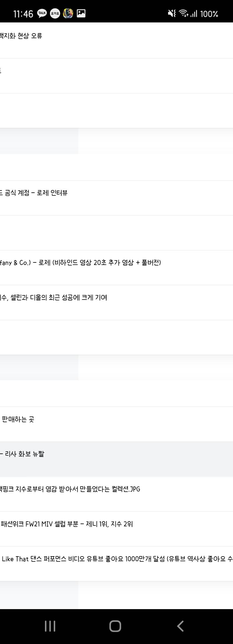Open the 셀린과 디올의 최근 성공 post
The height and width of the screenshot is (644, 233).
point(116,303)
